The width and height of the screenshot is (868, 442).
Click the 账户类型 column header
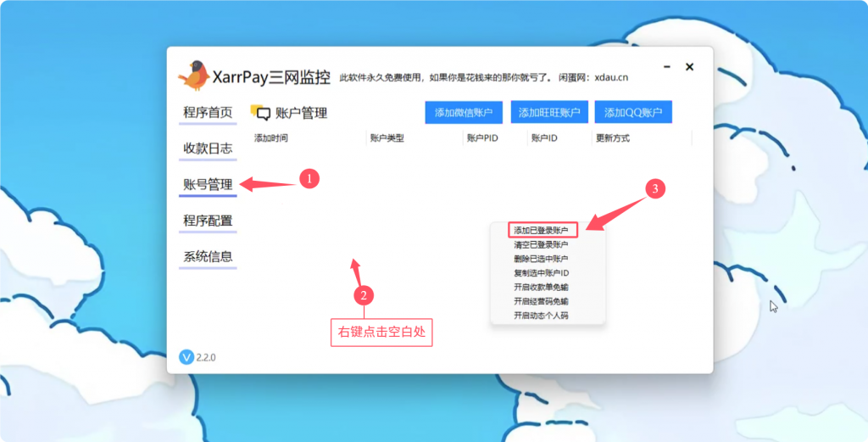pyautogui.click(x=387, y=138)
